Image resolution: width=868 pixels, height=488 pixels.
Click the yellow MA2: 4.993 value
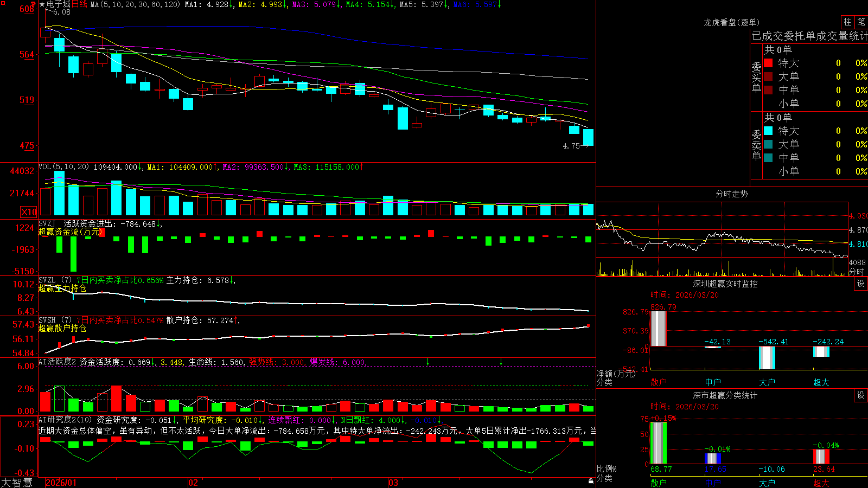pos(263,4)
